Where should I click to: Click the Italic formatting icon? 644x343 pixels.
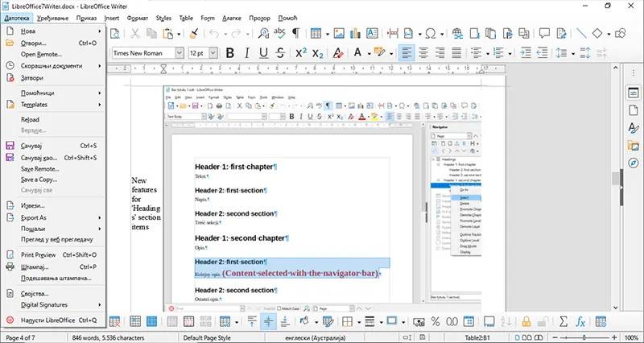coord(247,53)
